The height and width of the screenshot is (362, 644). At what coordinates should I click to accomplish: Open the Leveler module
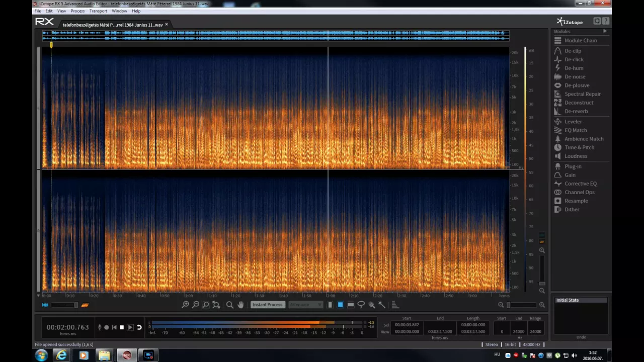point(568,121)
